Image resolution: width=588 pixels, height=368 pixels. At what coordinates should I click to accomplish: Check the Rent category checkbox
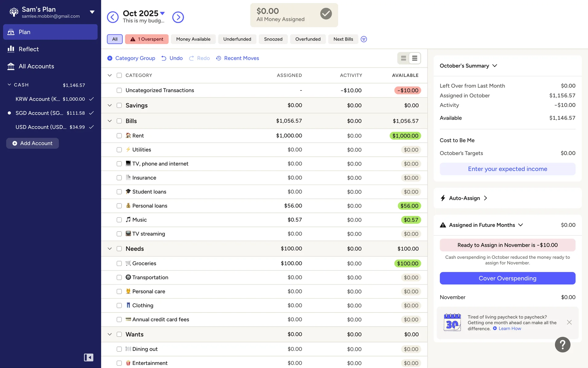click(x=119, y=136)
